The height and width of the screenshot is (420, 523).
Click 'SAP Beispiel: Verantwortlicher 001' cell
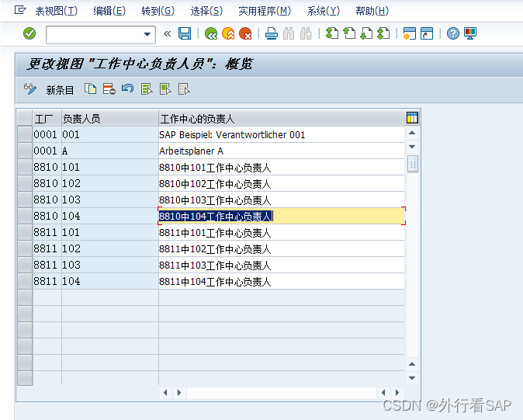(282, 134)
